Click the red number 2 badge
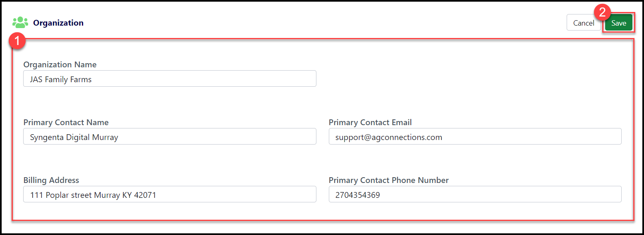 [602, 13]
